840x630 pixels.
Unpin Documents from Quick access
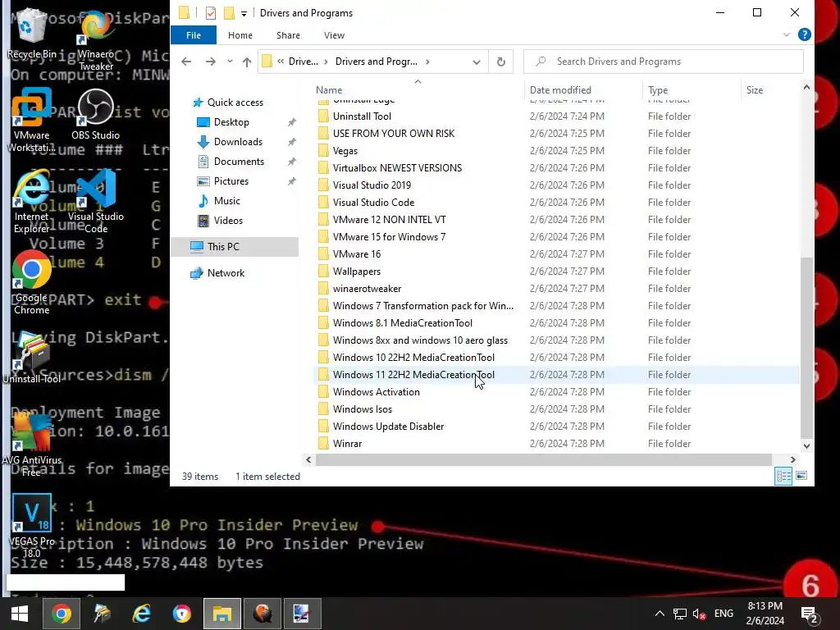[292, 162]
